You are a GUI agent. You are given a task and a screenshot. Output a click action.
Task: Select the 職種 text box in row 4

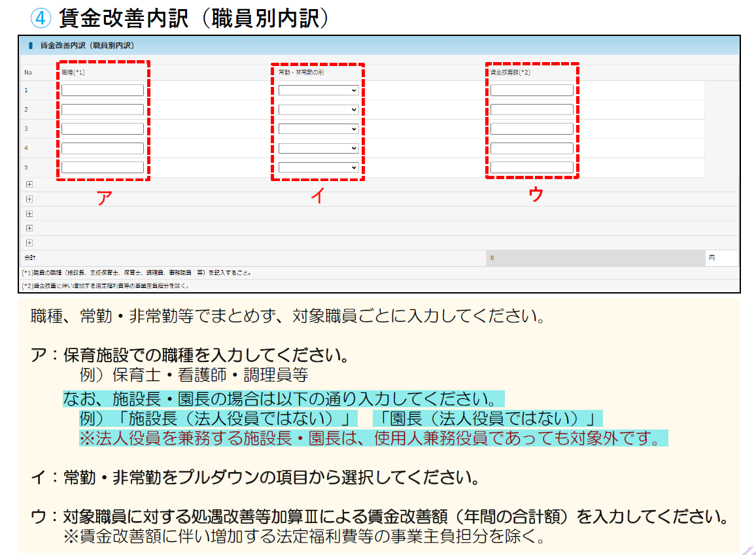click(103, 148)
